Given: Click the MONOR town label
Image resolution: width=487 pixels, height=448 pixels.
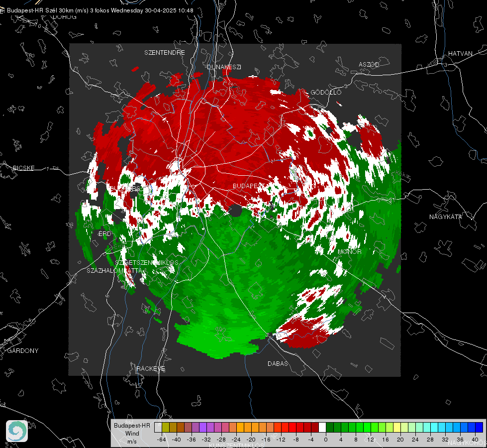Looking at the screenshot, I should (349, 251).
